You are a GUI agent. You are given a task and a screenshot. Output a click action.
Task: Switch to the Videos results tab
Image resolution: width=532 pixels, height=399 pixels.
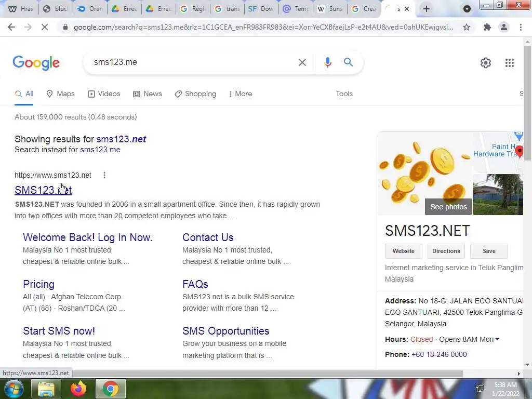(x=104, y=94)
